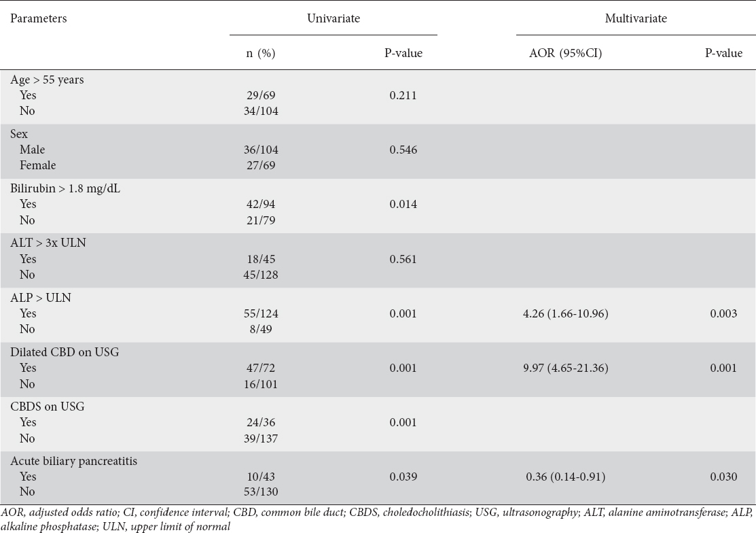Click the 9.97 (4.65-21.36) AOR value

[566, 368]
